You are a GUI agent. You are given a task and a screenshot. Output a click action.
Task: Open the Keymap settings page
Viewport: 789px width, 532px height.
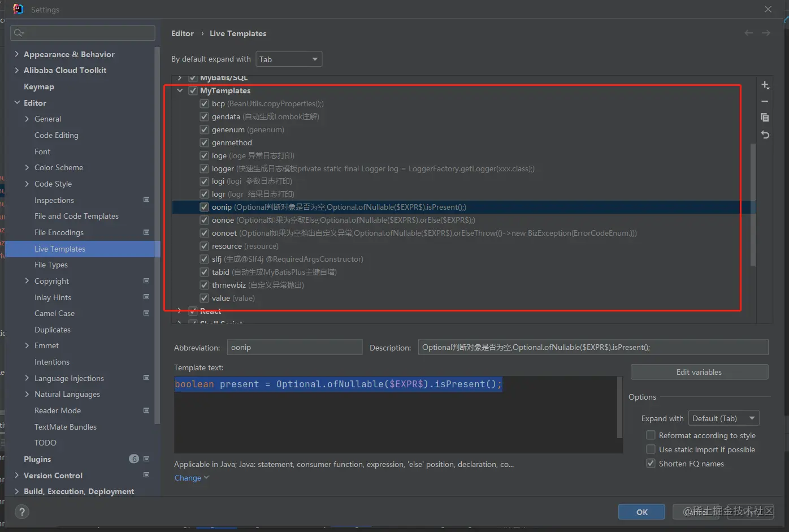(39, 86)
